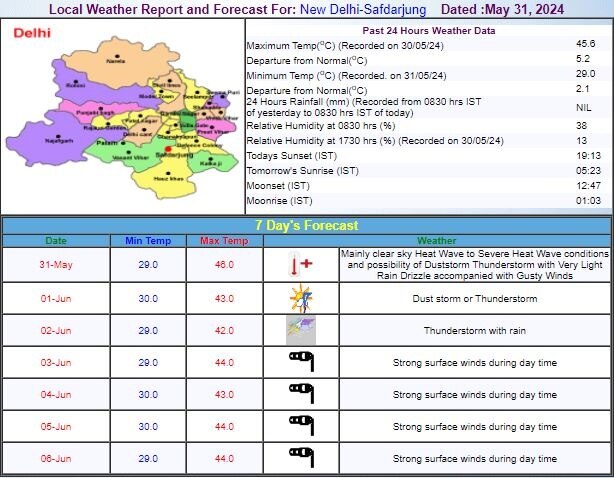Click the Max Temp column header
The image size is (614, 478).
tap(226, 241)
